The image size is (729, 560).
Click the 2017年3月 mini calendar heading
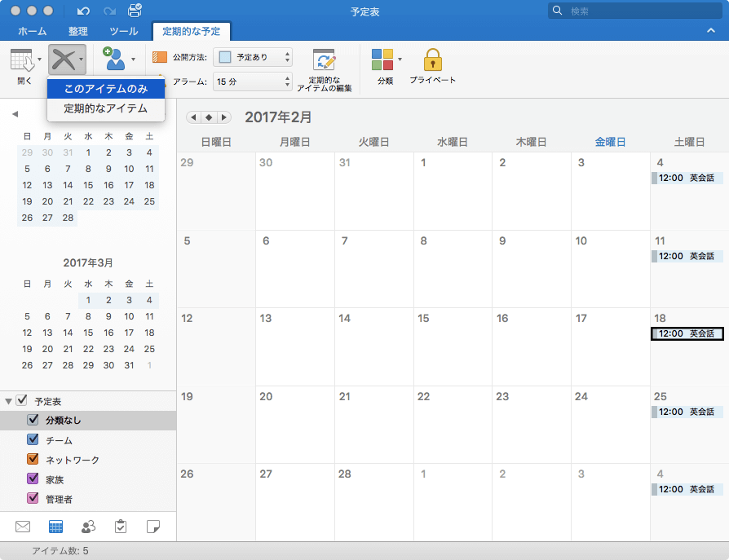[x=88, y=262]
